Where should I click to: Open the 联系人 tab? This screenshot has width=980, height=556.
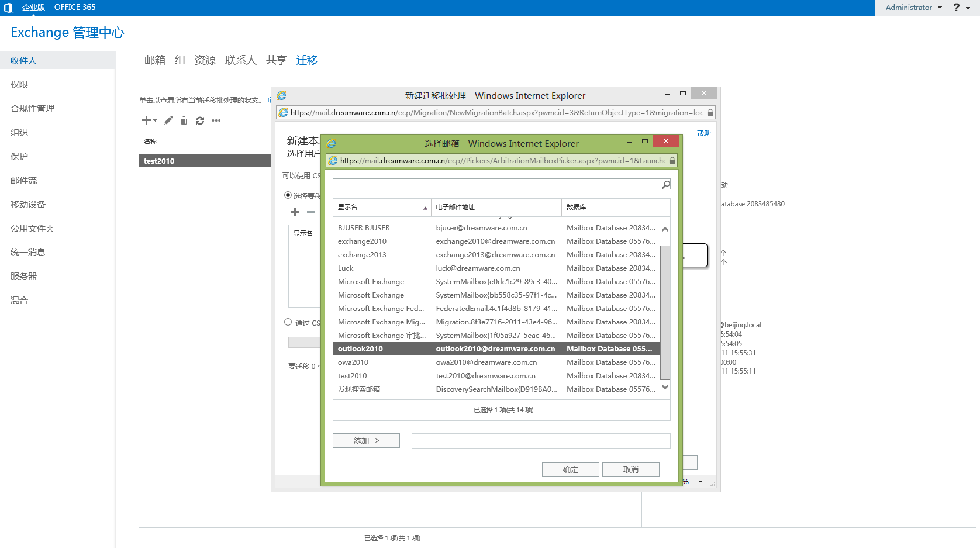[x=241, y=60]
